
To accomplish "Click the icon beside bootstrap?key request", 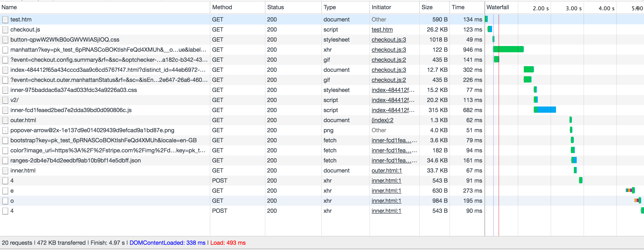I will click(x=5, y=140).
